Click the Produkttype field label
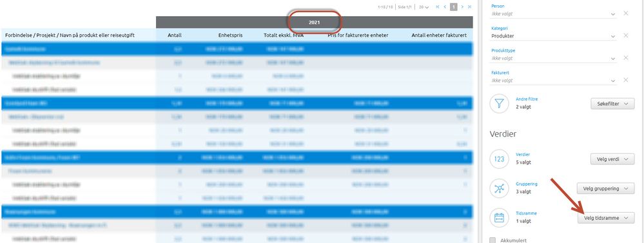 coord(503,50)
